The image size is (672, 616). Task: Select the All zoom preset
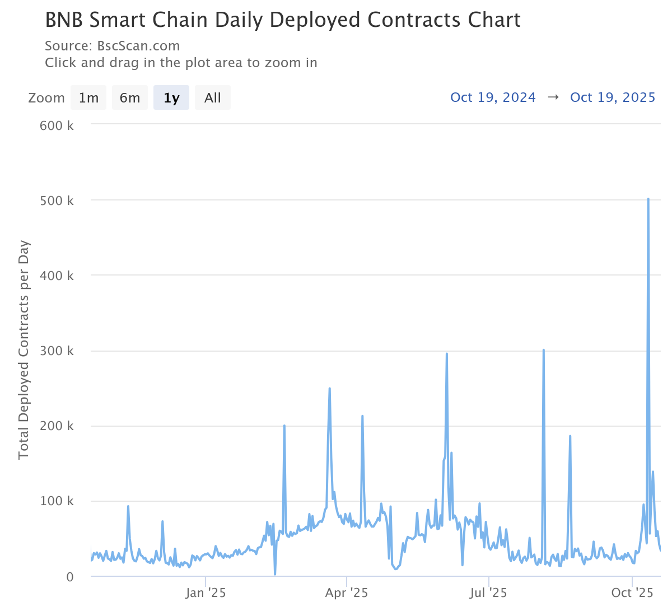tap(212, 97)
